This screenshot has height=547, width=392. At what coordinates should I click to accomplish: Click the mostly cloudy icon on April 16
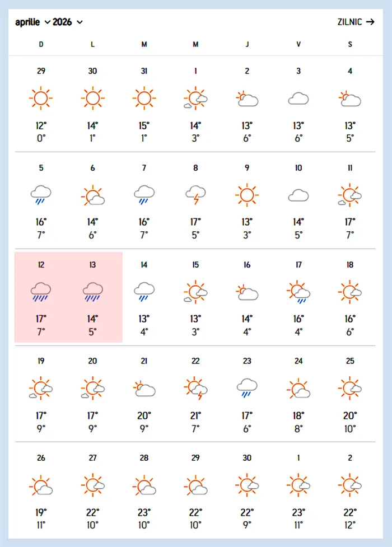click(247, 292)
